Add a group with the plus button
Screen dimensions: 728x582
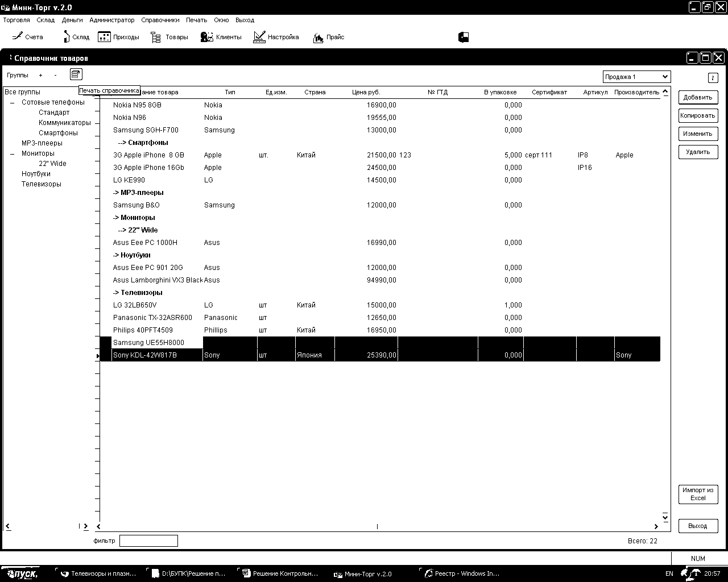pos(40,75)
